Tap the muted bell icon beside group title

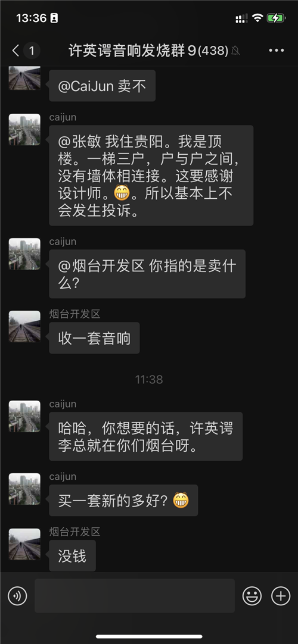236,51
